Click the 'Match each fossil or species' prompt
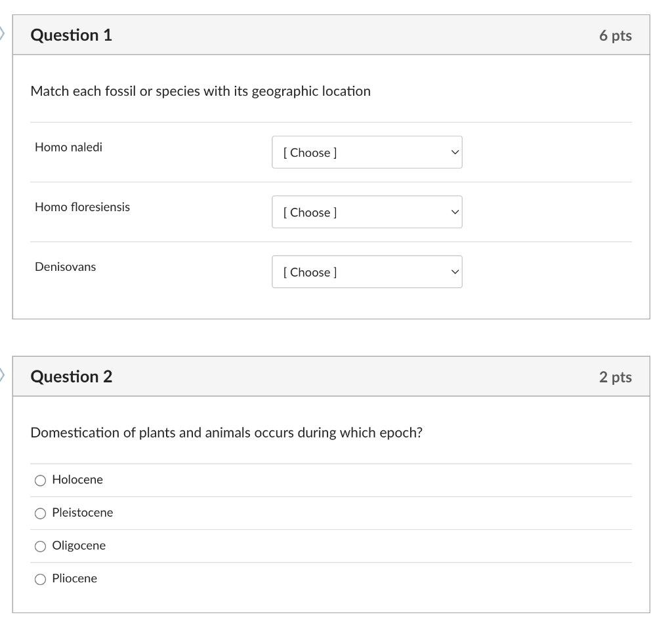672x644 pixels. [200, 91]
